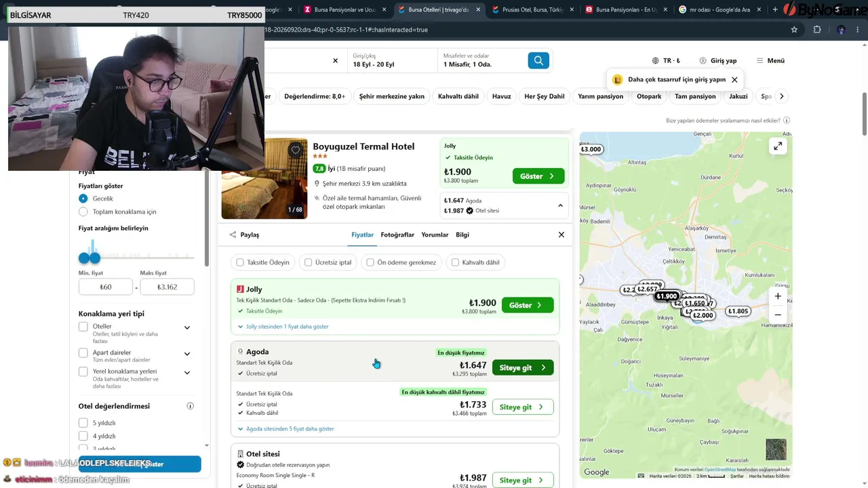
Task: Open the Chrome three-dot menu
Action: (x=858, y=30)
